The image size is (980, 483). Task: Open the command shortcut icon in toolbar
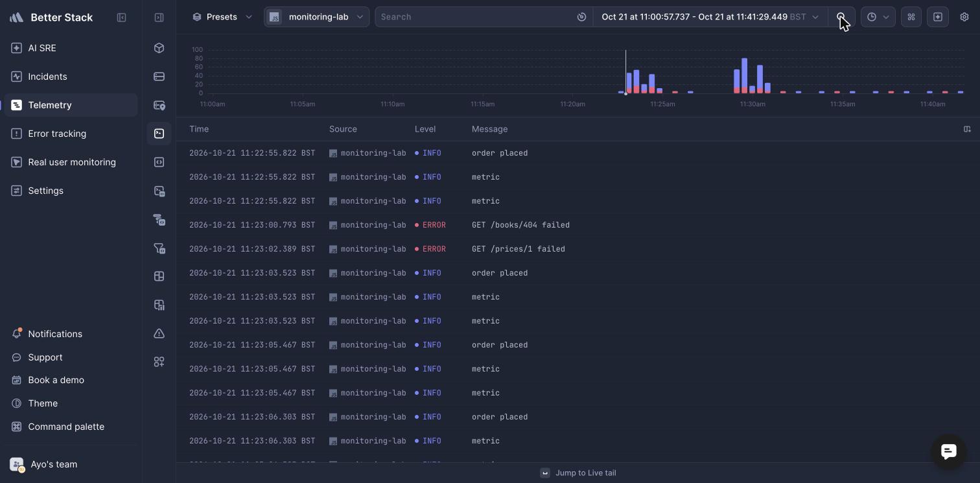(911, 17)
